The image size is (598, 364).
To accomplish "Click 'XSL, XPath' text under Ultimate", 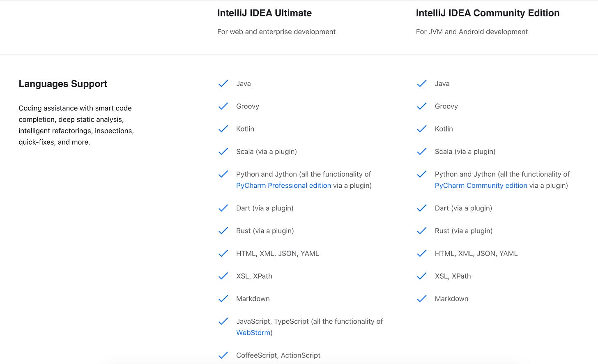I will (x=254, y=276).
